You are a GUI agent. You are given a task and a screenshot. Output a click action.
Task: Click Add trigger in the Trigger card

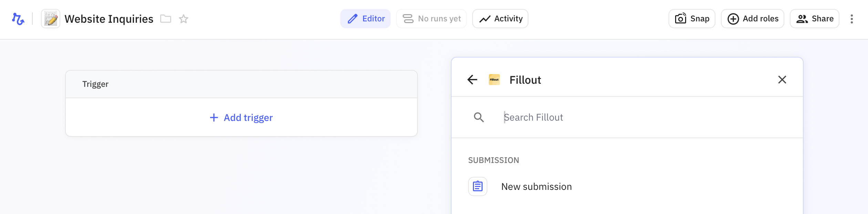(x=241, y=118)
